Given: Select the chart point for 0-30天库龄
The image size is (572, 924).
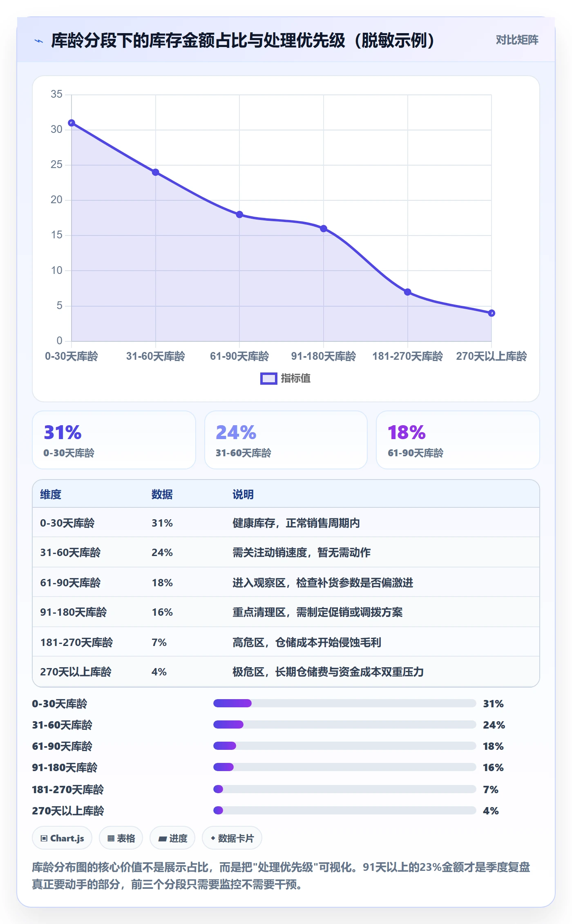Looking at the screenshot, I should tap(71, 123).
